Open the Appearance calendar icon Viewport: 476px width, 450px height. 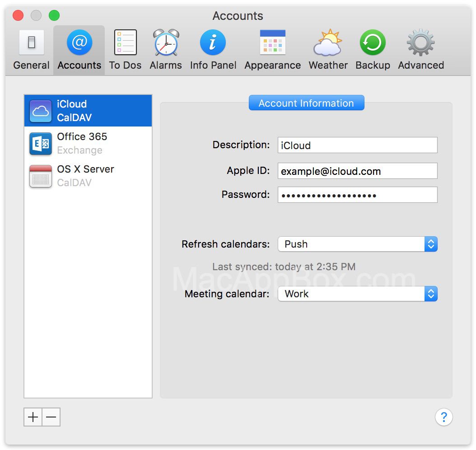coord(273,42)
